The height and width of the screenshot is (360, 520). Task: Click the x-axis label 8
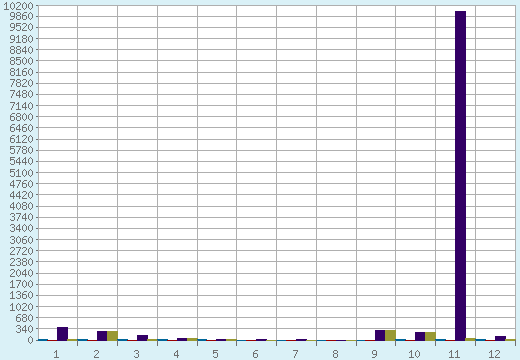pyautogui.click(x=335, y=354)
